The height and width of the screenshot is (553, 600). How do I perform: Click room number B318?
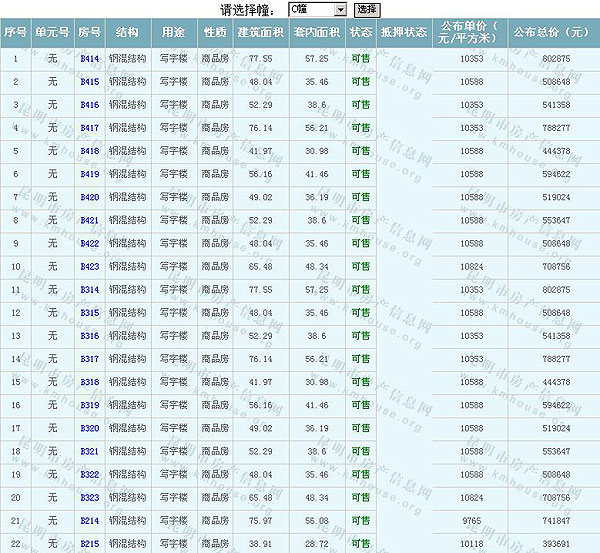point(89,382)
